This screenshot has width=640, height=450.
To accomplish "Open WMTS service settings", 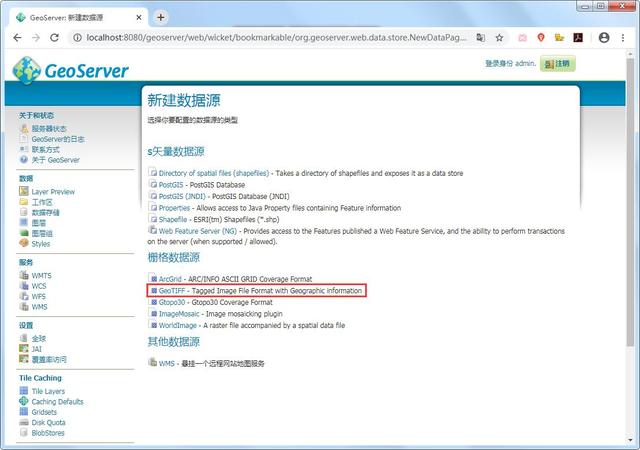I will coord(42,276).
